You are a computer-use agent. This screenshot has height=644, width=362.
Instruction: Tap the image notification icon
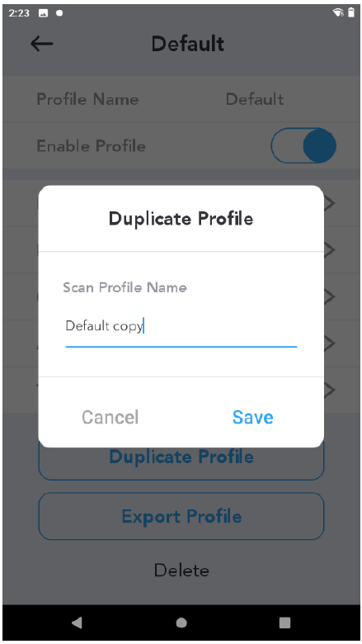[x=43, y=13]
